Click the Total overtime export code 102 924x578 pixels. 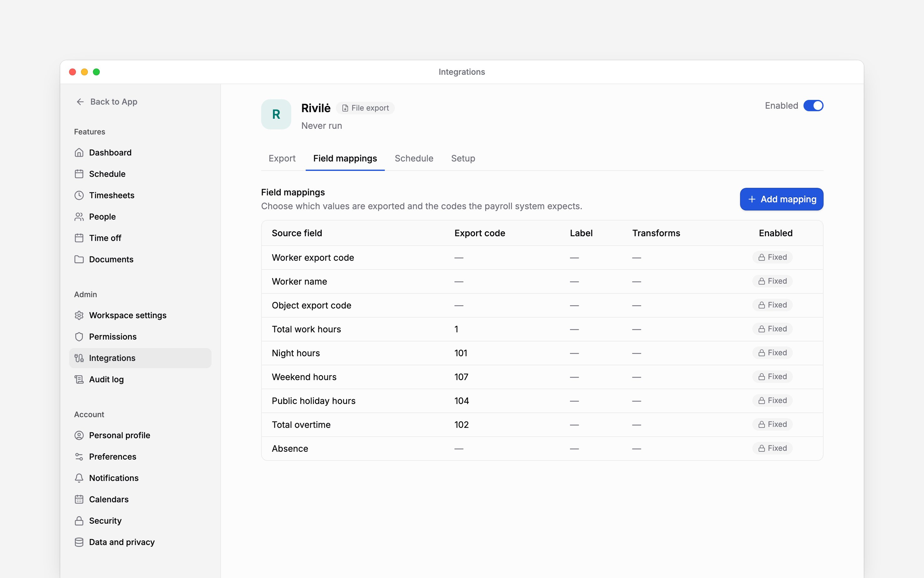point(461,425)
